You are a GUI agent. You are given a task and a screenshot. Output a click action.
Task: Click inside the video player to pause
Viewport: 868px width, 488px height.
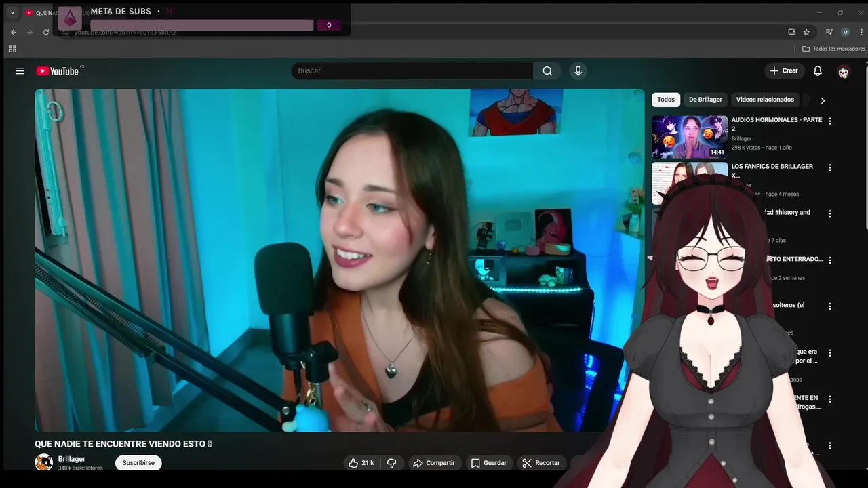tap(340, 260)
